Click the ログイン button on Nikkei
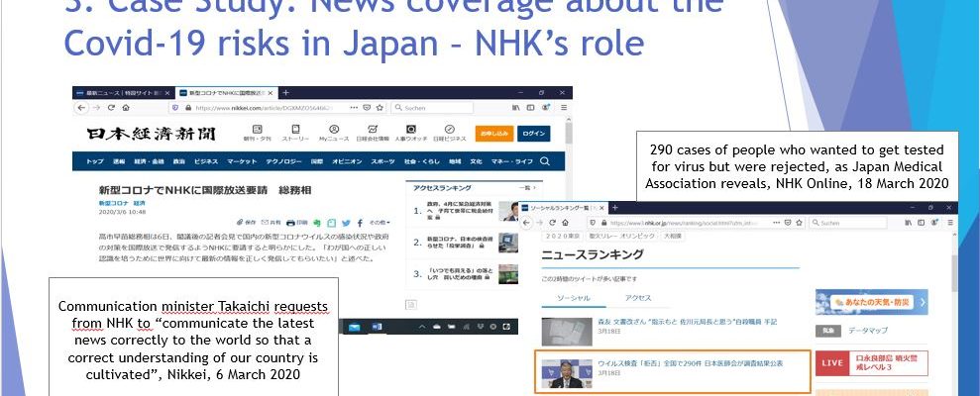Viewport: 980px width, 396px height. (534, 133)
